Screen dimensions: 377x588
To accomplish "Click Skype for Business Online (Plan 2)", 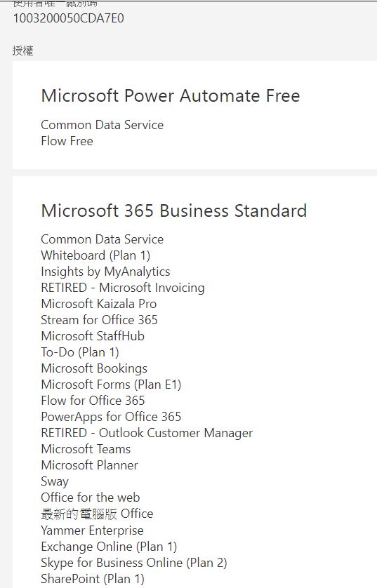I will click(134, 563).
